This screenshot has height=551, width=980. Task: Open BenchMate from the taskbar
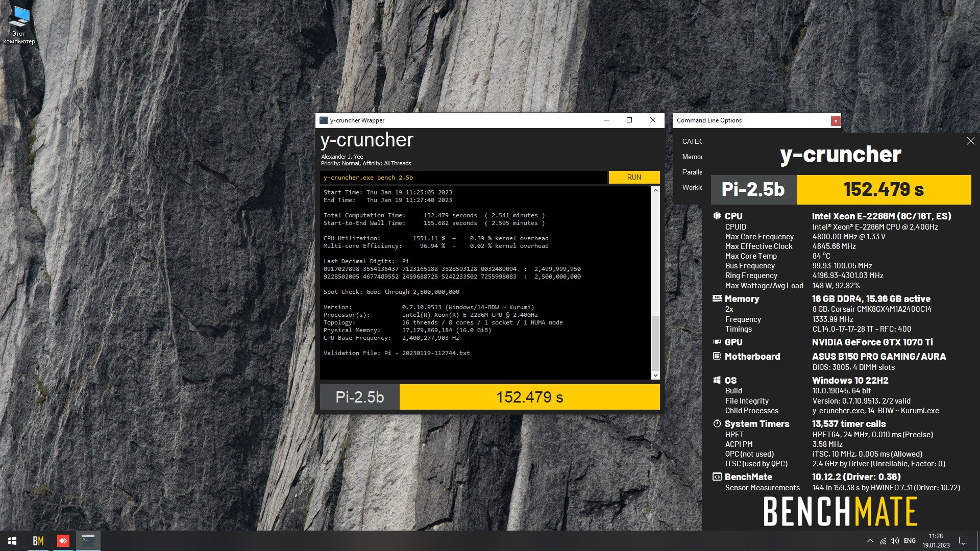[38, 541]
